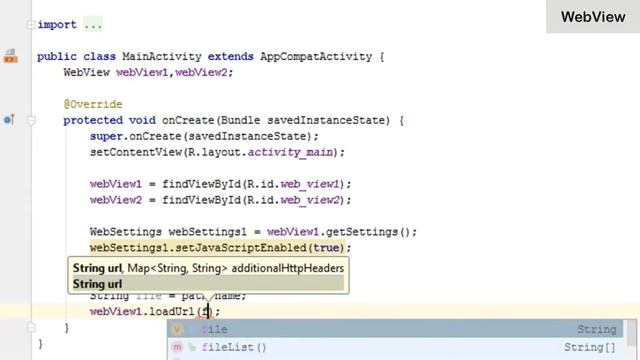640x360 pixels.
Task: Click activity_main in setContentView
Action: pyautogui.click(x=290, y=152)
